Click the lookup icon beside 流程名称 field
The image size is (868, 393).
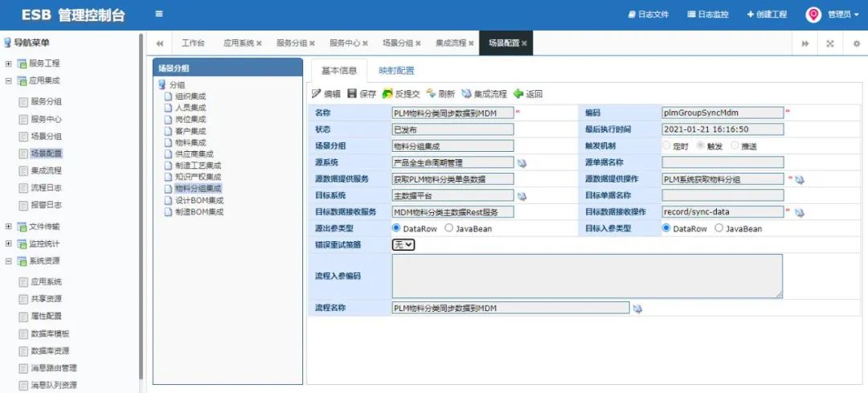coord(637,309)
